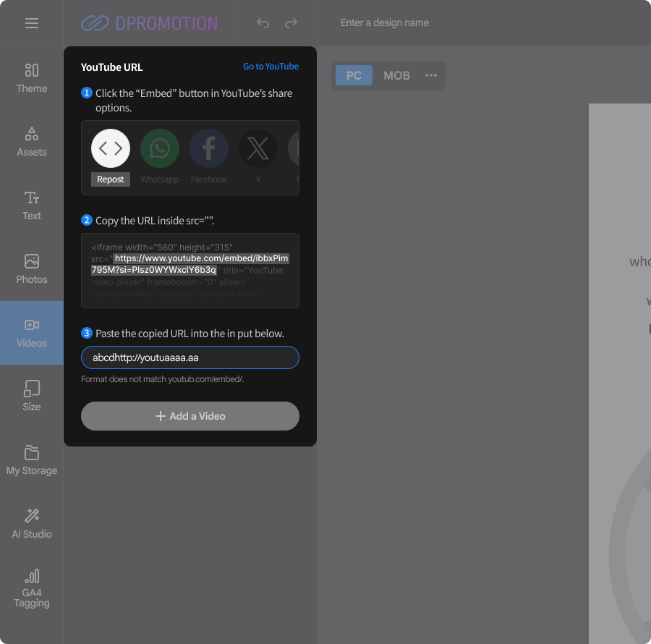Follow the Go to YouTube link
The image size is (651, 644).
click(x=271, y=67)
